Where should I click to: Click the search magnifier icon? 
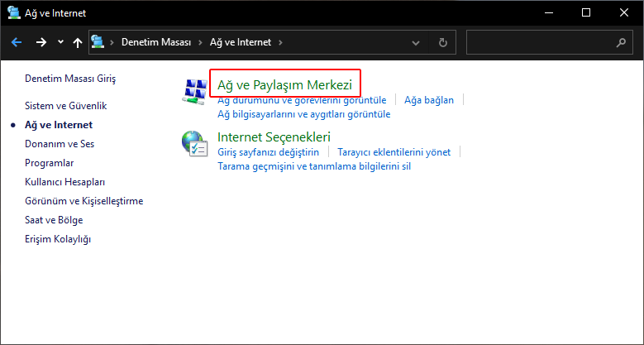[621, 42]
